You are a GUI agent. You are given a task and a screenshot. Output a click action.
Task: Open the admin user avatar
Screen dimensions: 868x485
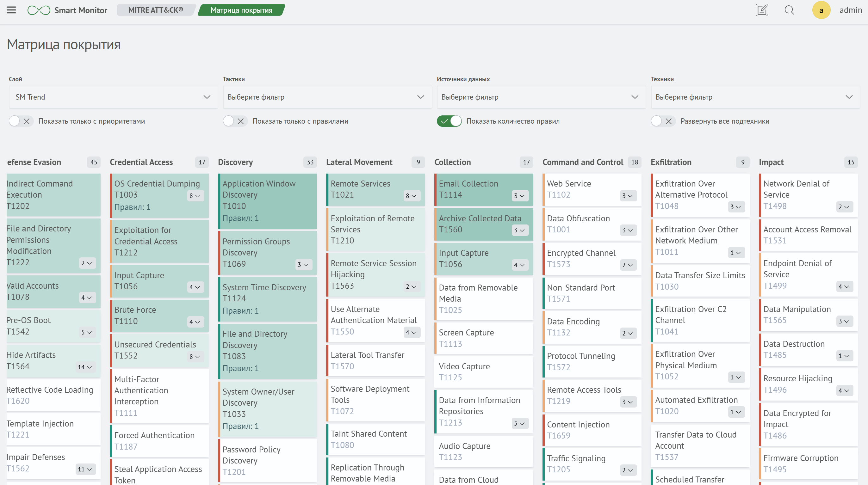click(821, 10)
